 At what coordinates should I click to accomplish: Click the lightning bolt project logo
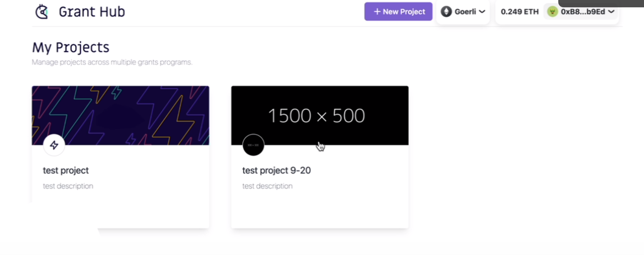[x=54, y=145]
